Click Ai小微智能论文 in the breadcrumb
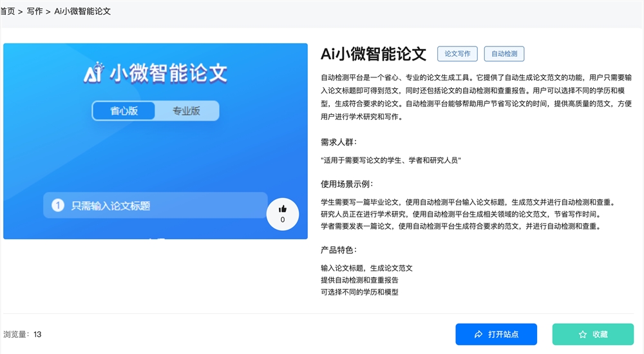 point(82,12)
